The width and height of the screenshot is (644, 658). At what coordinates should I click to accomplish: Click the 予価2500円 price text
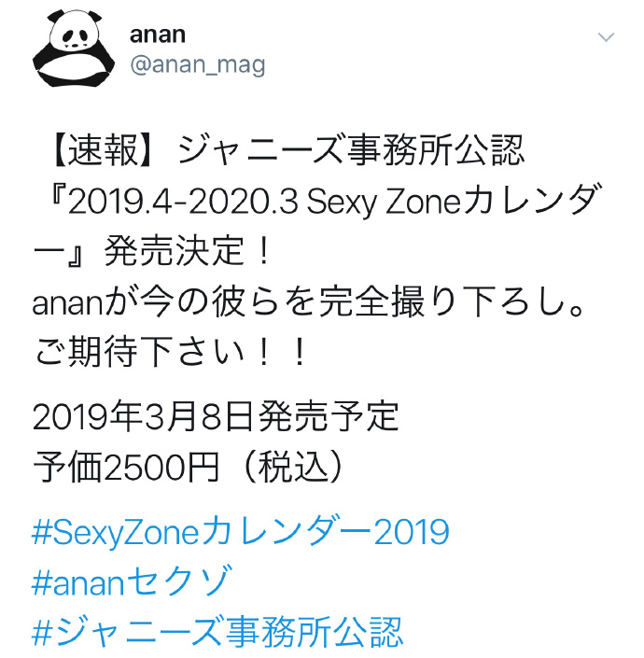pos(126,467)
